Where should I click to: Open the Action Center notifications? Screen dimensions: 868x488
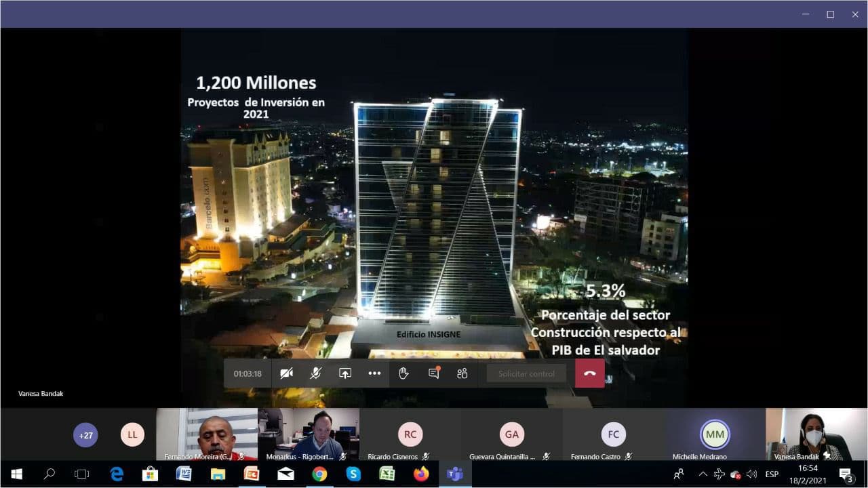[846, 474]
